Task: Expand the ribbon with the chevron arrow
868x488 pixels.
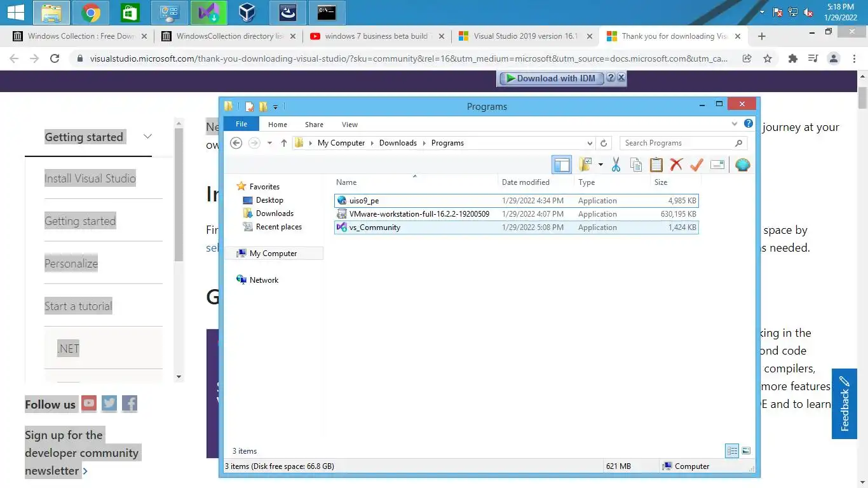Action: 735,124
